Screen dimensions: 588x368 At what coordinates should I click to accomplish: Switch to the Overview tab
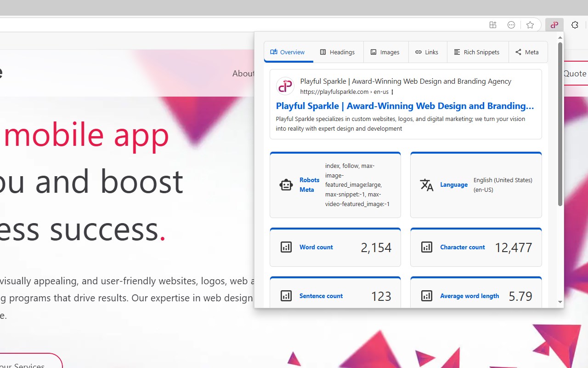(288, 52)
